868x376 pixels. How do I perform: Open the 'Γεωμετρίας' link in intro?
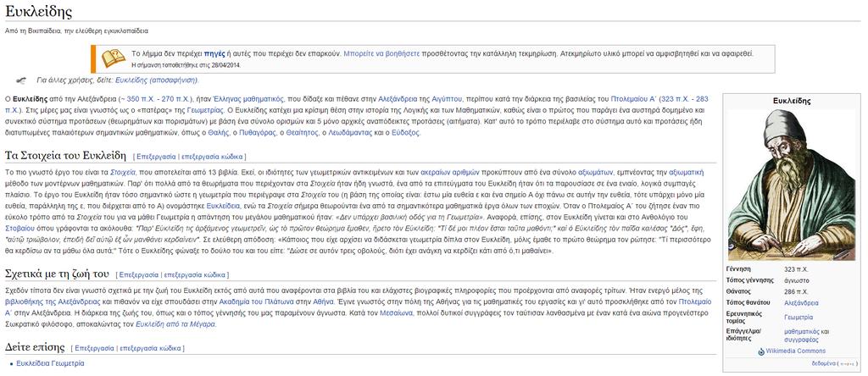[206, 110]
